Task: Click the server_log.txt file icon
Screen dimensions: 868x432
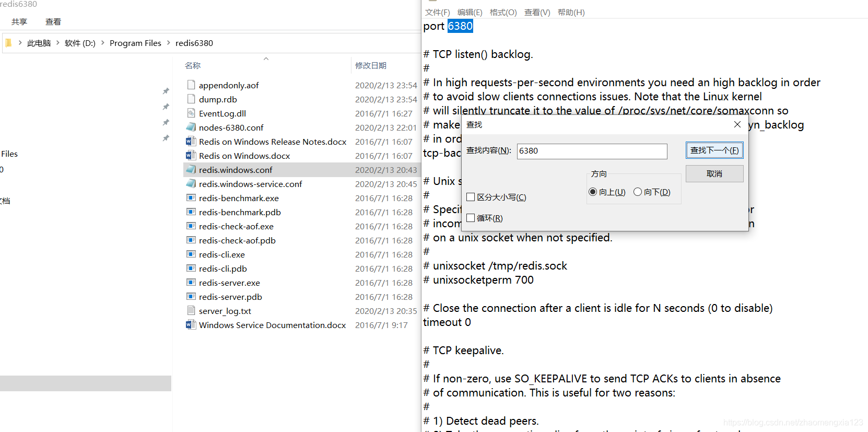Action: pos(191,310)
